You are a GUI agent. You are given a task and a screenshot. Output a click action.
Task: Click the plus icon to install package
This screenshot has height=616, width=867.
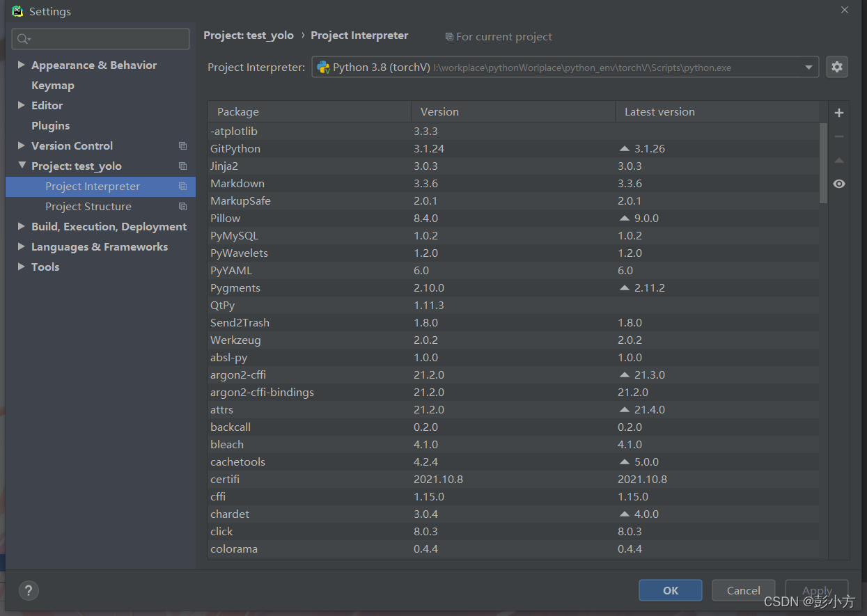coord(839,113)
